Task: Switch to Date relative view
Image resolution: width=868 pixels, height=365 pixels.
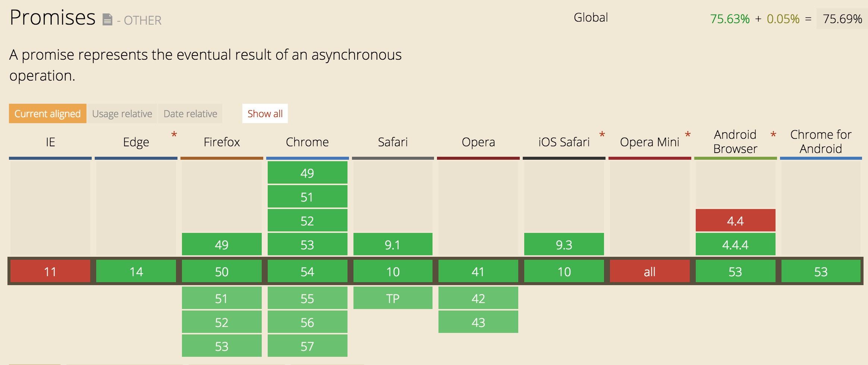Action: click(190, 113)
